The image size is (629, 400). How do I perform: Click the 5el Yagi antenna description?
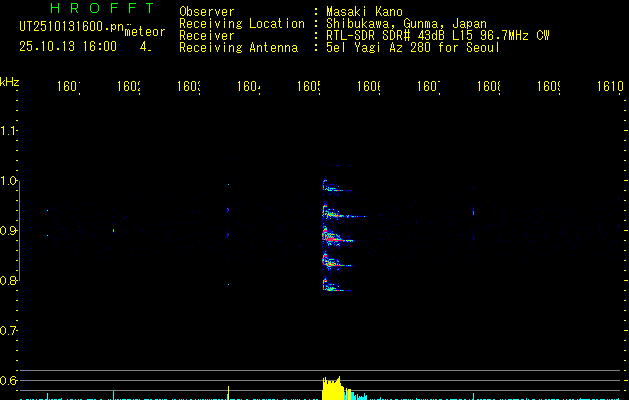point(413,48)
